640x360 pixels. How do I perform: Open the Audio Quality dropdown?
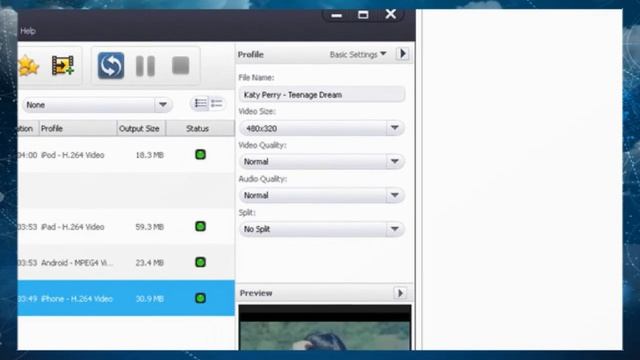(x=322, y=195)
